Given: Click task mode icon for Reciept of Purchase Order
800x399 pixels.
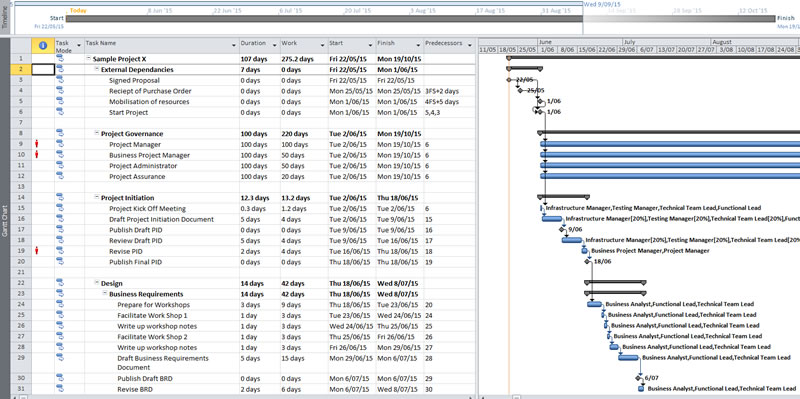Looking at the screenshot, I should [x=60, y=91].
